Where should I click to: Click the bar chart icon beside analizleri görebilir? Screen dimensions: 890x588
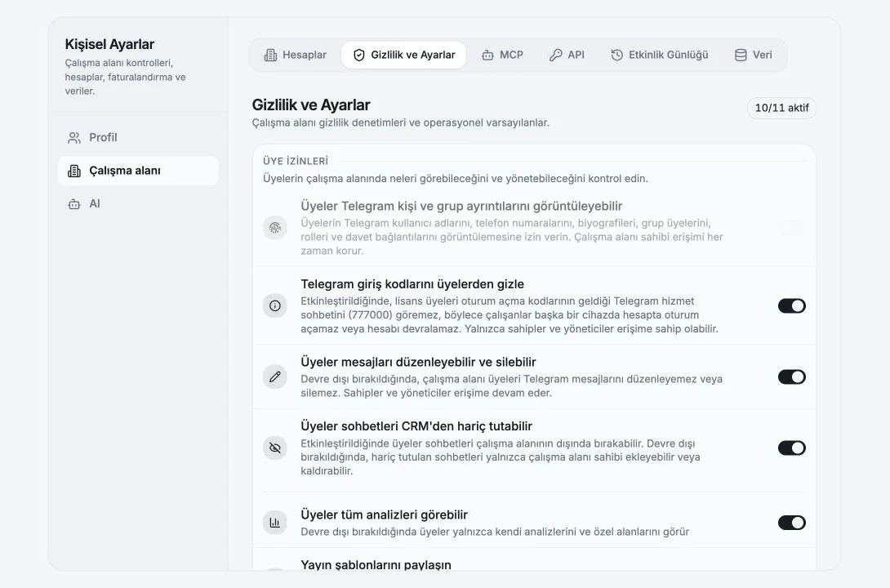point(274,523)
